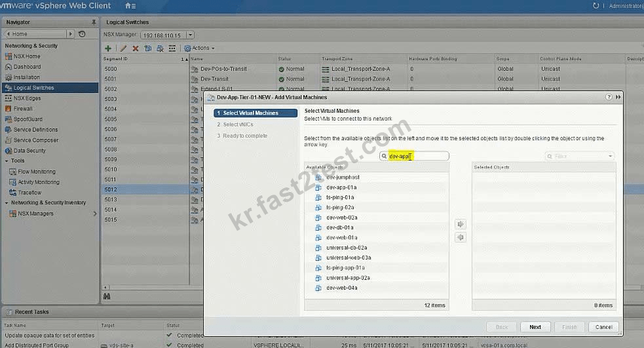Select Logical Switches in navigator
The image size is (644, 348).
click(x=50, y=88)
